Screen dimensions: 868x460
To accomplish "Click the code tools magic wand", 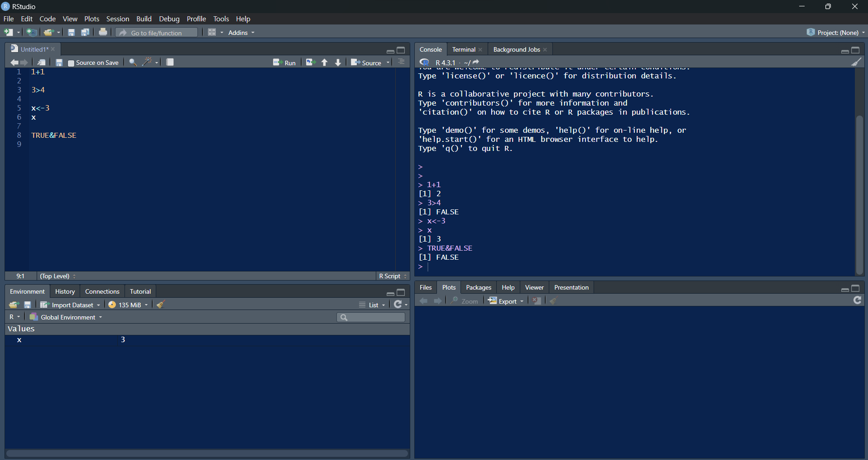I will click(x=147, y=62).
